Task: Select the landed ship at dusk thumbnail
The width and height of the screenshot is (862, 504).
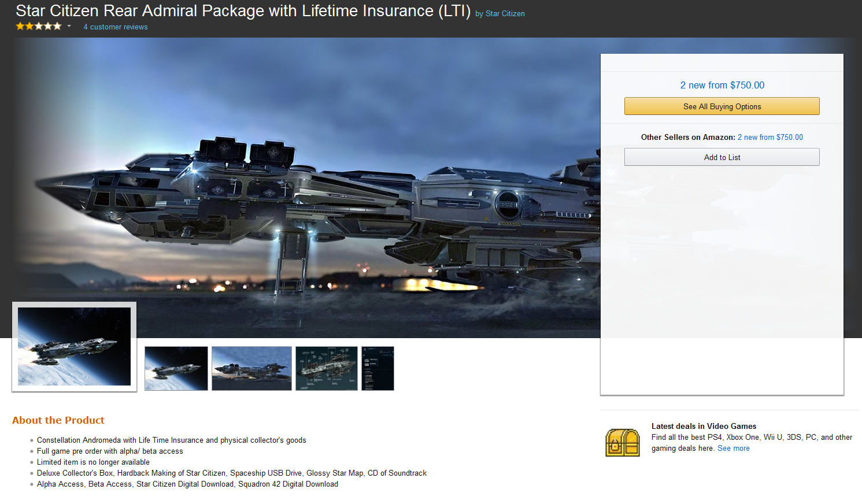Action: click(251, 369)
